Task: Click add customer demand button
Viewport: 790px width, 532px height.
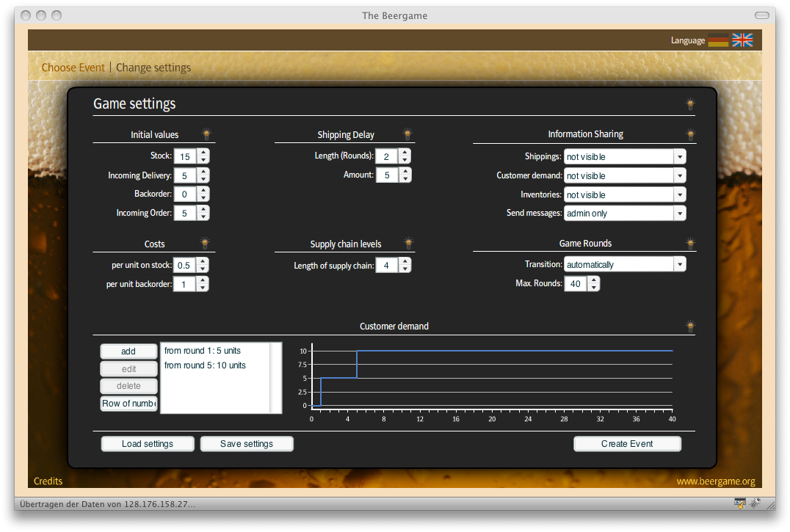Action: click(x=128, y=351)
